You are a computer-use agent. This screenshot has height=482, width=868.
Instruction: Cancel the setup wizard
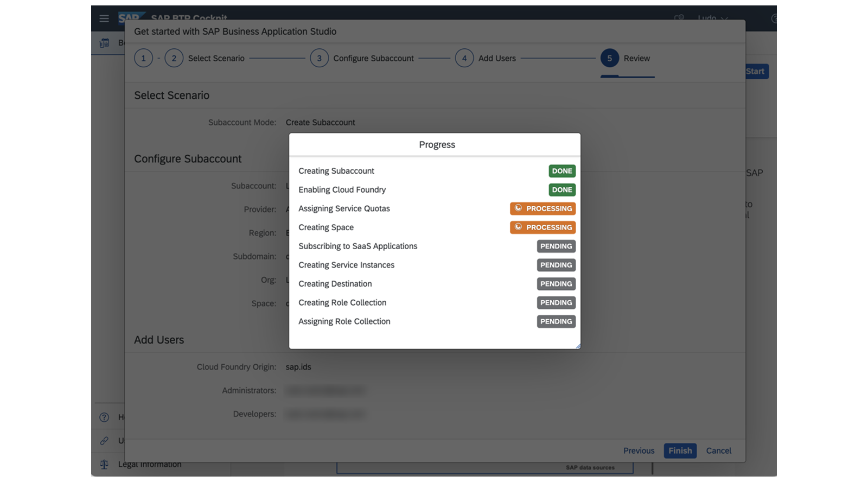pyautogui.click(x=719, y=451)
